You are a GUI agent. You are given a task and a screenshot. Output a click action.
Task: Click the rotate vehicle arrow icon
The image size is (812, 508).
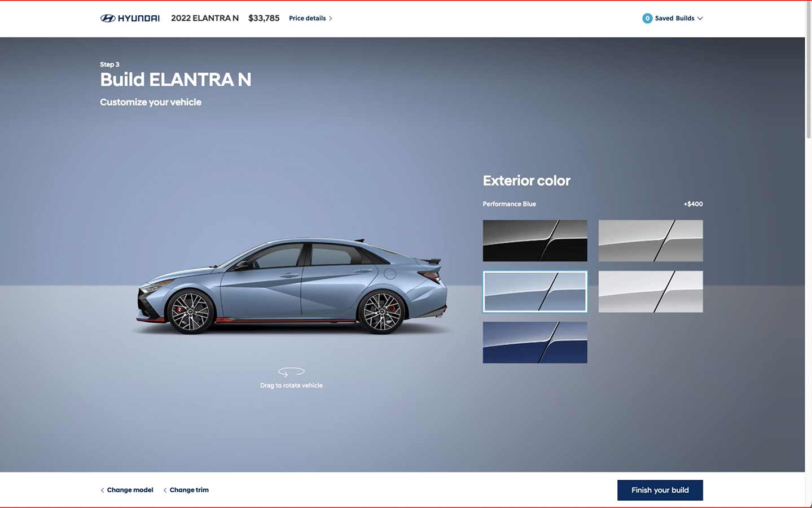[x=291, y=371]
